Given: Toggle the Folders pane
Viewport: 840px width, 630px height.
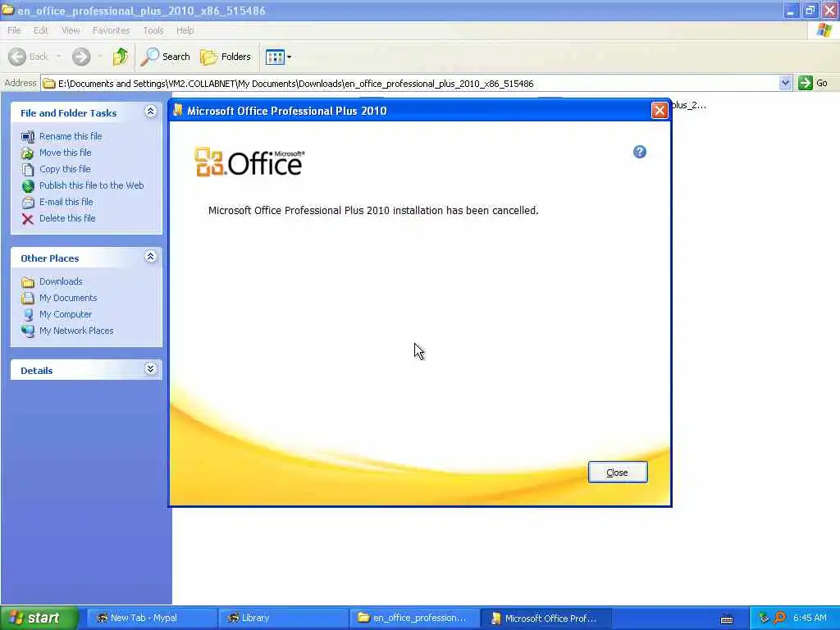Looking at the screenshot, I should point(225,57).
